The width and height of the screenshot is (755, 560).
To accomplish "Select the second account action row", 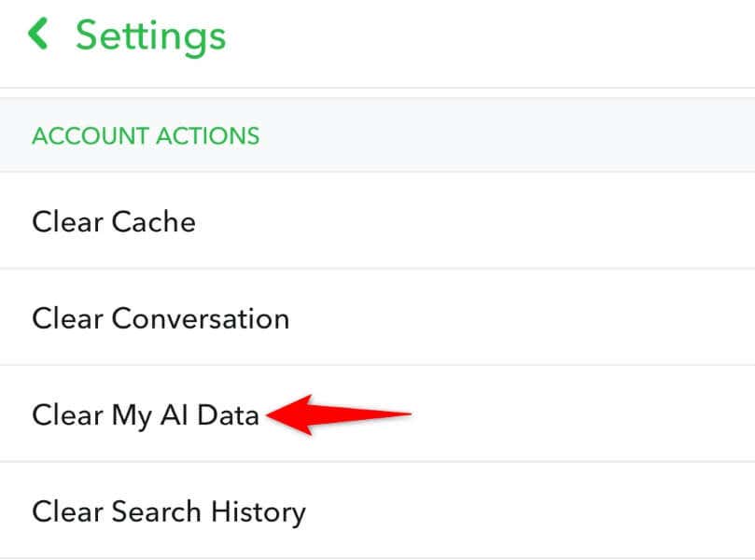I will pyautogui.click(x=160, y=317).
